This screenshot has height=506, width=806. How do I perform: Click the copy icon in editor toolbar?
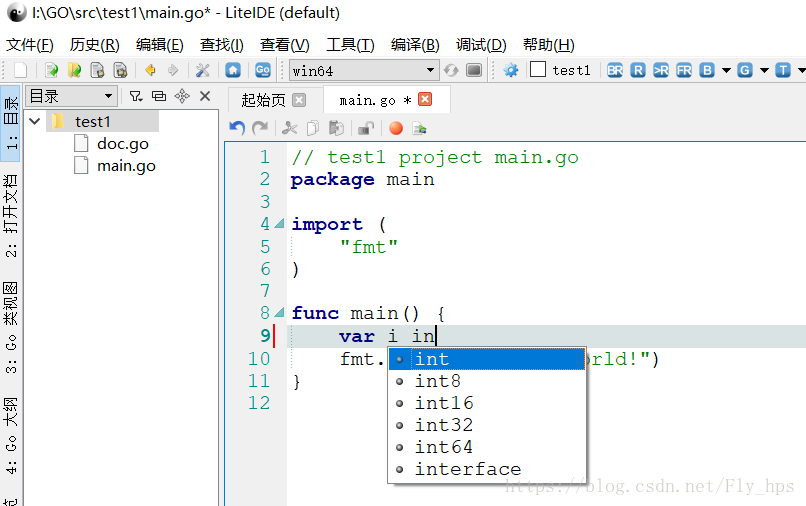(313, 128)
